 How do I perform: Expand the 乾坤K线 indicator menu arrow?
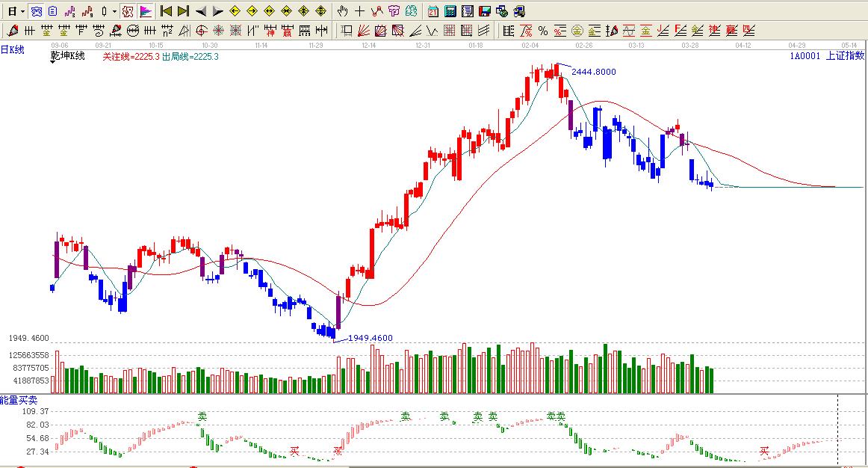pos(54,63)
